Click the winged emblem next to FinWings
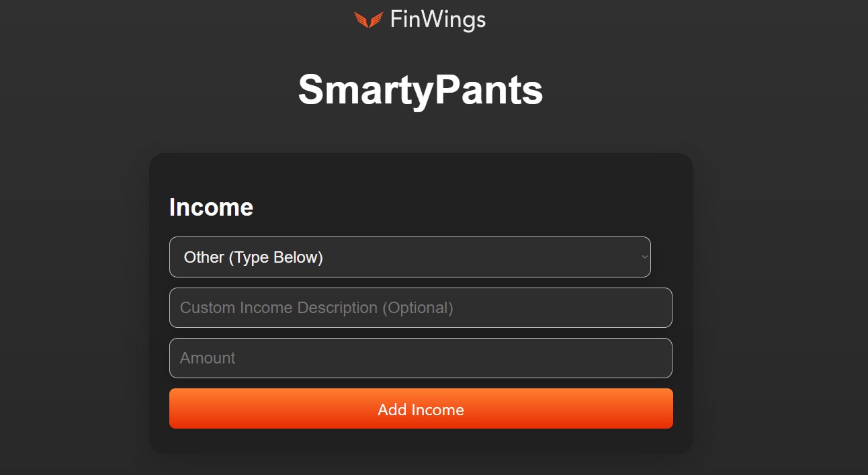Screen dimensions: 868x475 click(369, 20)
